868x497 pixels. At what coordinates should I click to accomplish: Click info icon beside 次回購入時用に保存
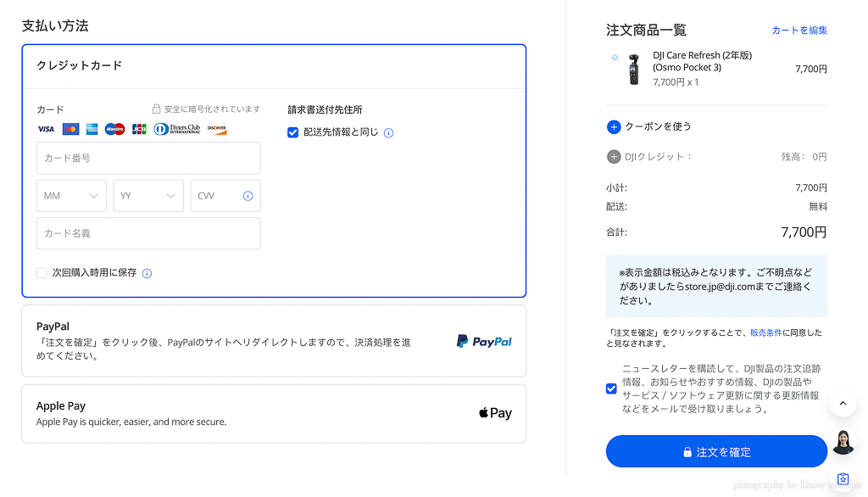147,273
